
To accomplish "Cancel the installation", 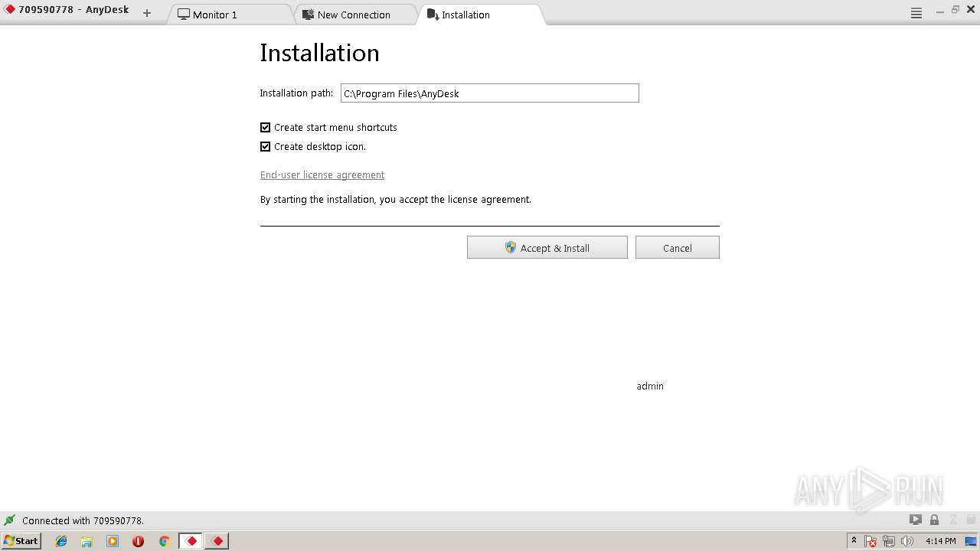I will click(x=678, y=247).
